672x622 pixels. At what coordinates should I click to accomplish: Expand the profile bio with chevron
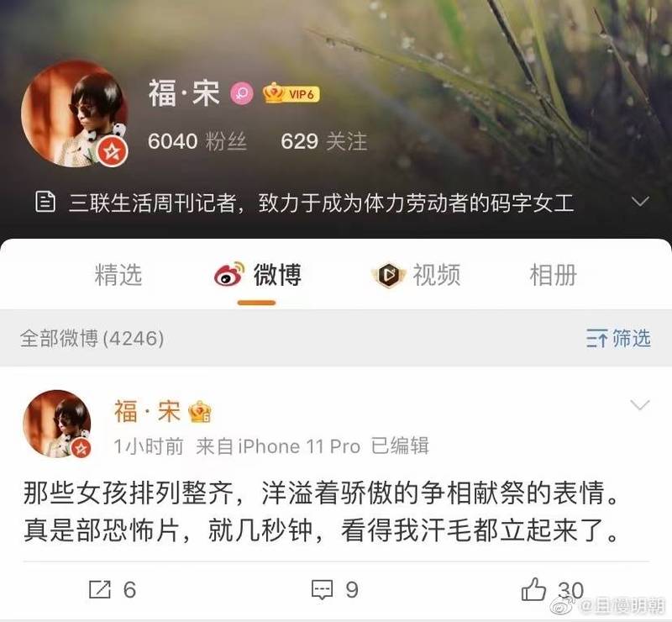[640, 201]
